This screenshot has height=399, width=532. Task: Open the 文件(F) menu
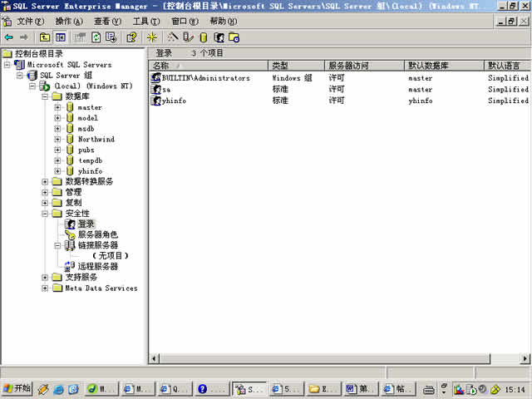point(30,22)
